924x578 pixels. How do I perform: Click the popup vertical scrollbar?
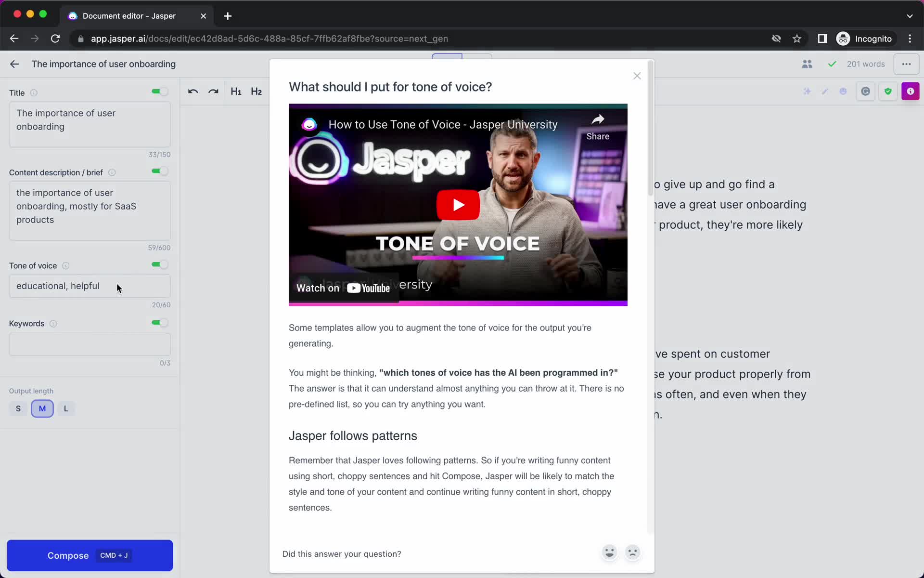(x=650, y=128)
